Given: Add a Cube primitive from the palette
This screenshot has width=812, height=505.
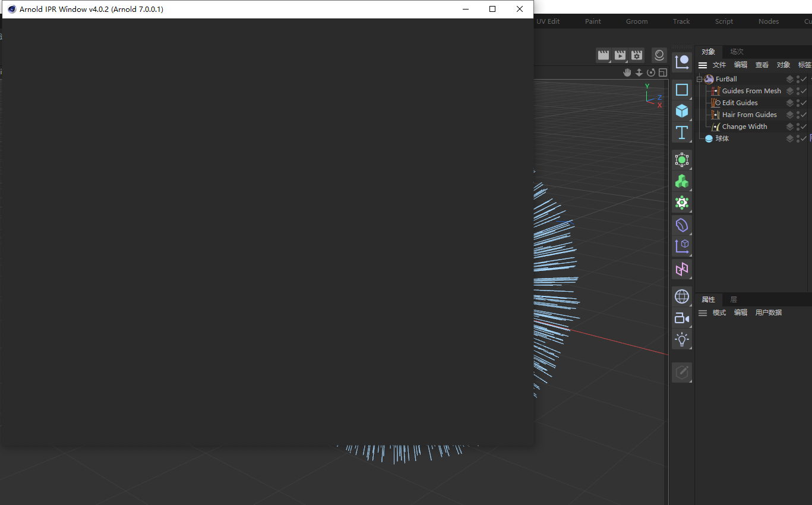Looking at the screenshot, I should click(682, 111).
